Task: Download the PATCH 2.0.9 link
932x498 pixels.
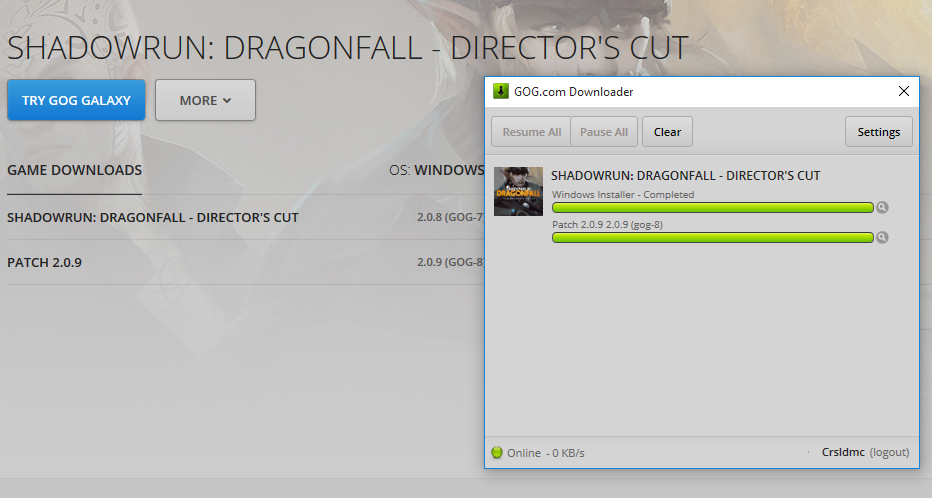Action: [x=45, y=262]
